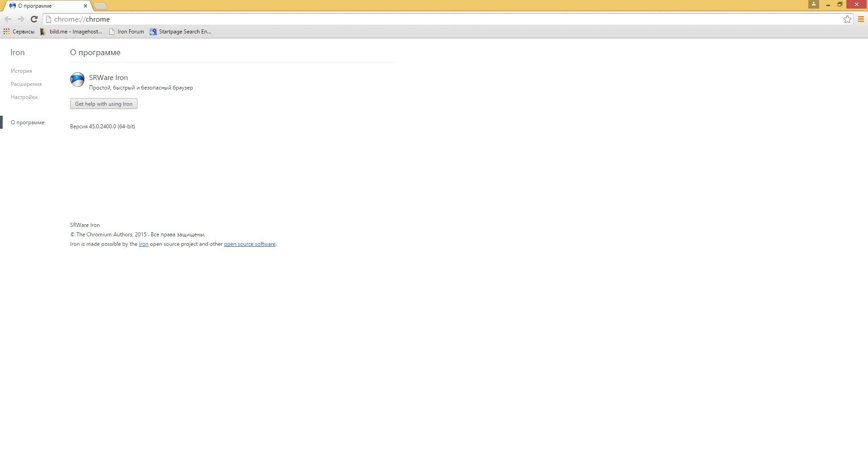Open История in the sidebar

click(21, 71)
